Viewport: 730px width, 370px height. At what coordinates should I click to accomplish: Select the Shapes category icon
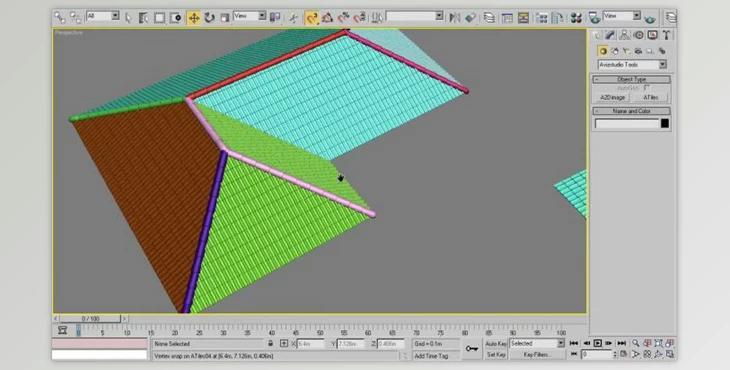pyautogui.click(x=615, y=51)
